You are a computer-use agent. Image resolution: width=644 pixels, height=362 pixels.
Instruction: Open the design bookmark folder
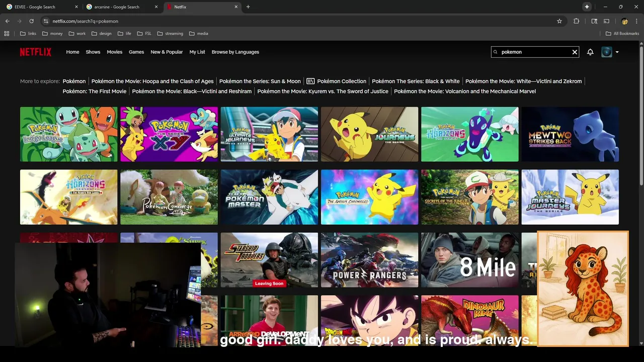tap(102, 34)
